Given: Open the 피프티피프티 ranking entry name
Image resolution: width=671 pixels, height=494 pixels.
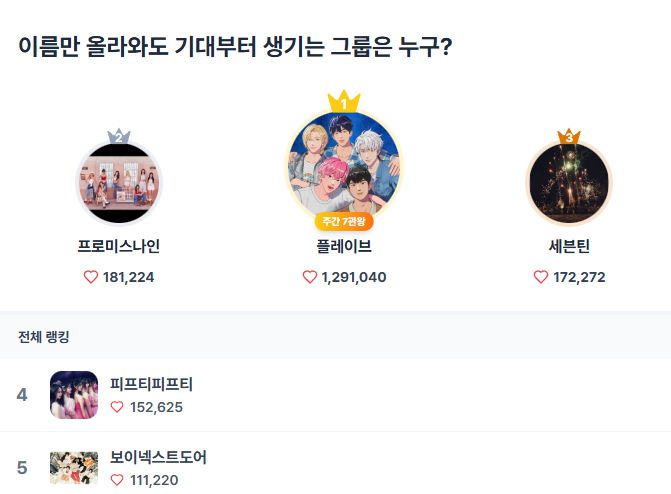Looking at the screenshot, I should coord(152,384).
